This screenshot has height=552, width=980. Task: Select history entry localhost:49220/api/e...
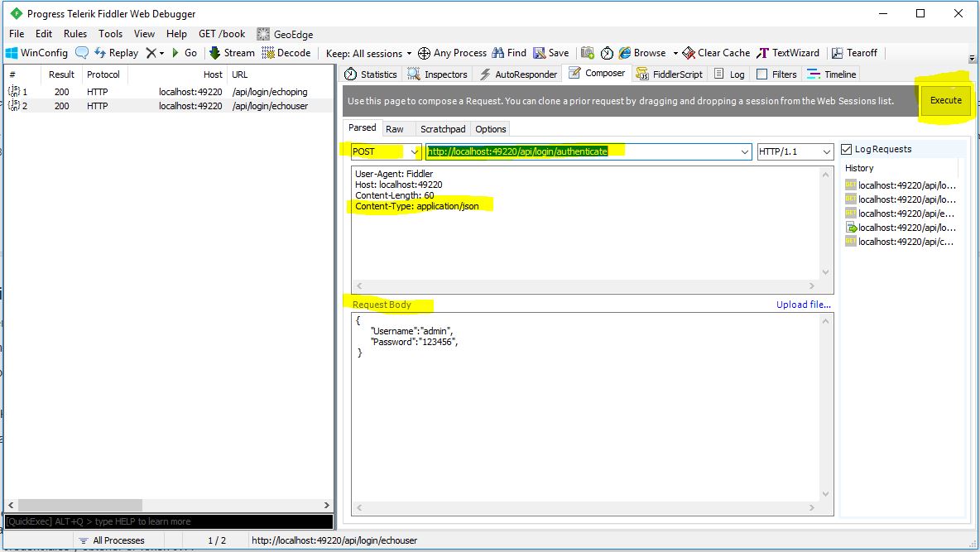coord(901,214)
